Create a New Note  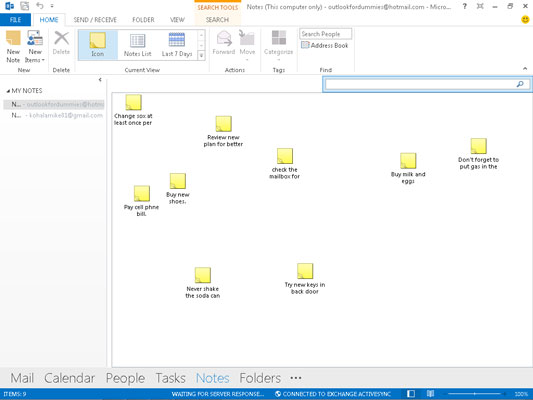pyautogui.click(x=13, y=47)
